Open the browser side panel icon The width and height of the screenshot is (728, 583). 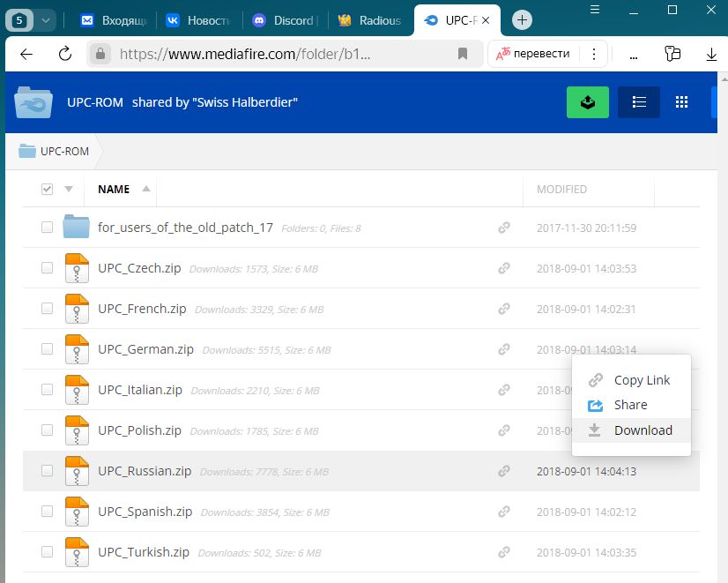(x=672, y=54)
